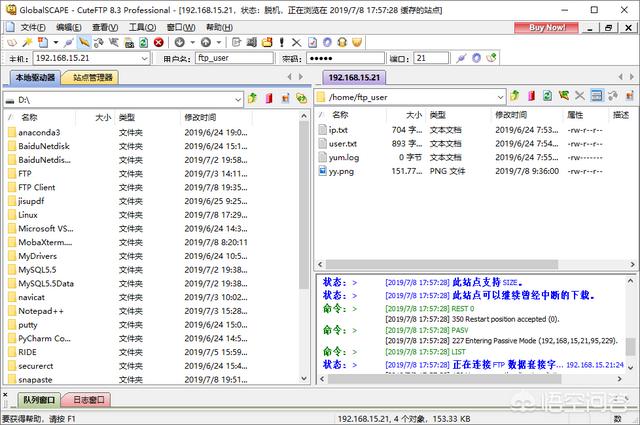640x425 pixels.
Task: Click the Download arrow circle icon
Action: tap(180, 42)
